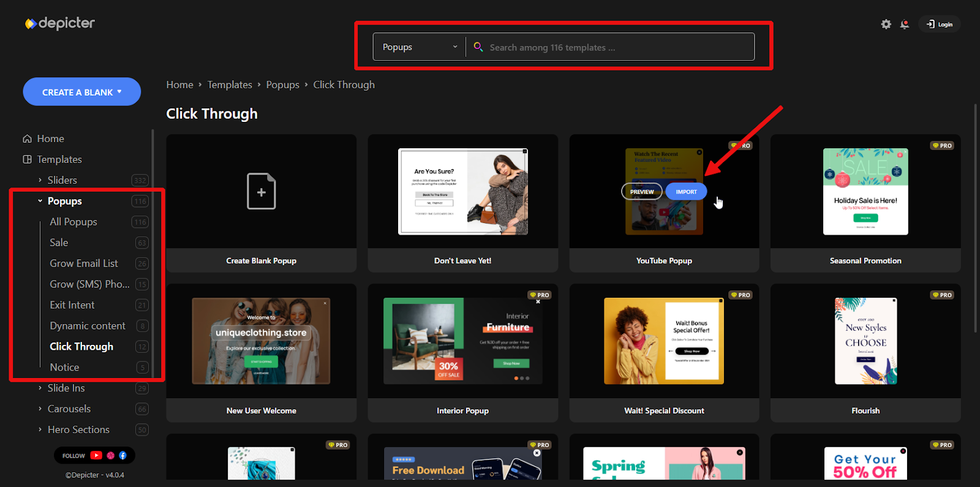Collapse the Popups category

pos(65,201)
